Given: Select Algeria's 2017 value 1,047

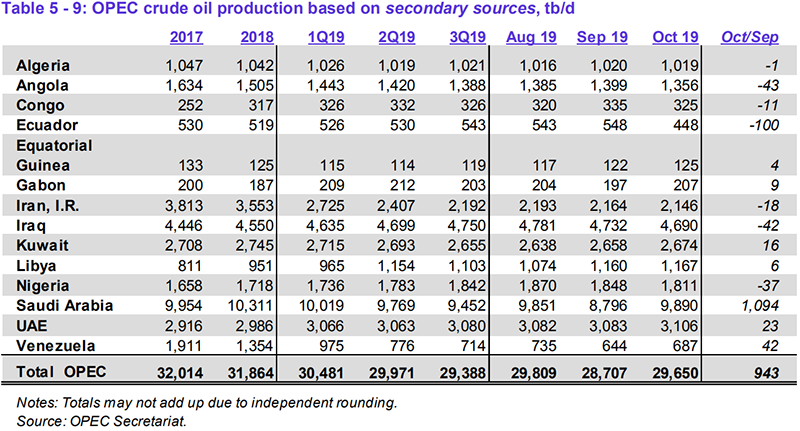Looking at the screenshot, I should [x=184, y=66].
